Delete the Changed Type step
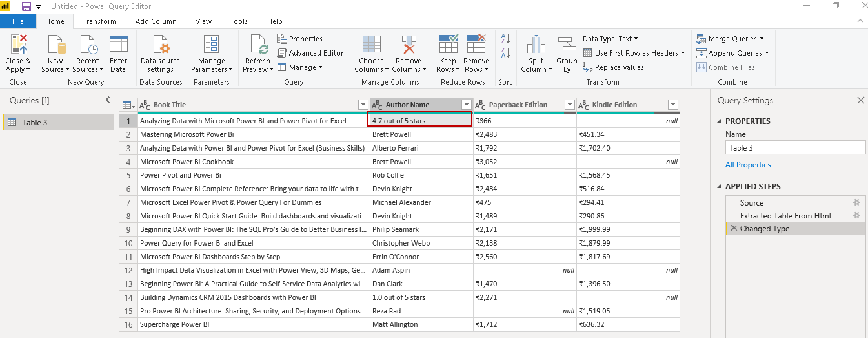Image resolution: width=868 pixels, height=338 pixels. [733, 229]
